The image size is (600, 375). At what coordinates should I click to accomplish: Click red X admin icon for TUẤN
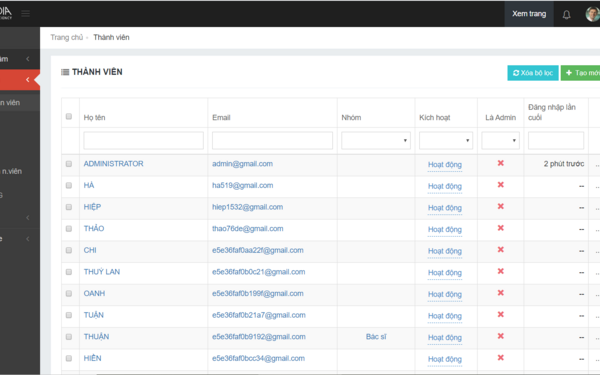point(501,315)
